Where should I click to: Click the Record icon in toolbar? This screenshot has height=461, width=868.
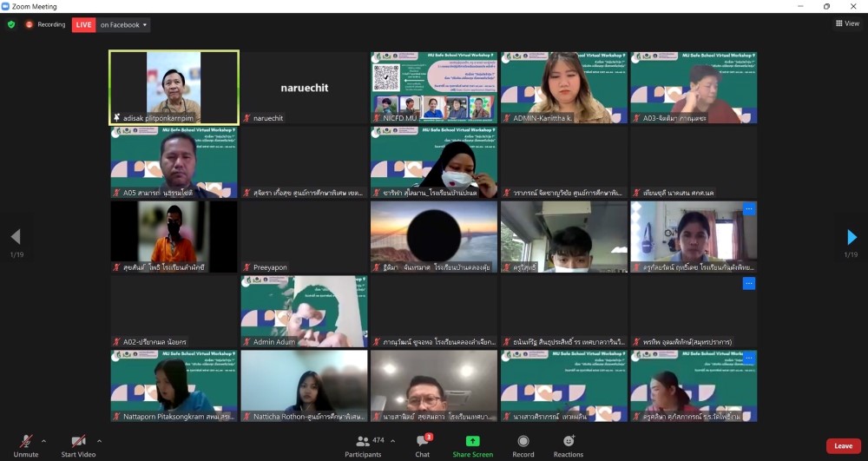523,441
